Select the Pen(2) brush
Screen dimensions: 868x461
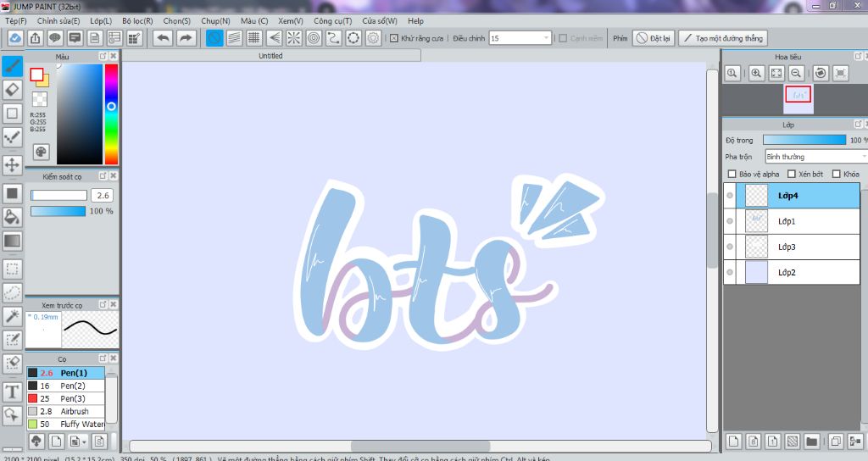[66, 386]
